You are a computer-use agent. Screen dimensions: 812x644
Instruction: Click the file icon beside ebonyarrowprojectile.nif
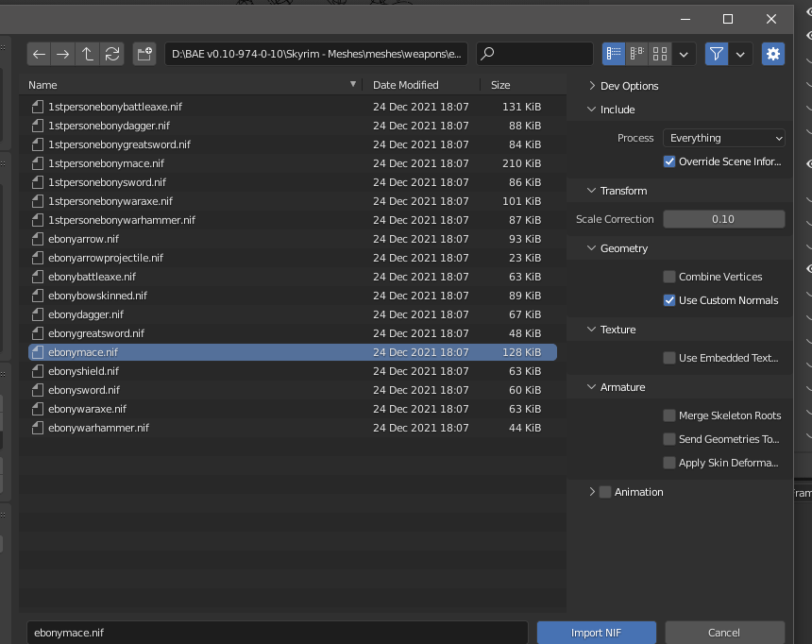pos(37,258)
